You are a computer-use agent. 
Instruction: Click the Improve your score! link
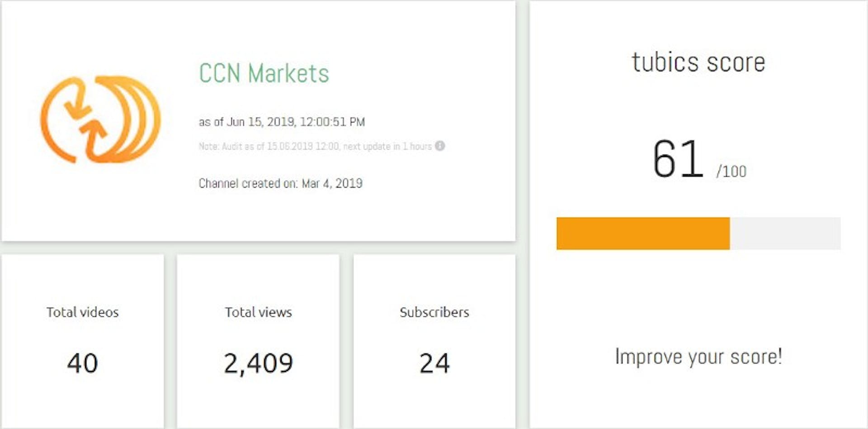click(698, 357)
